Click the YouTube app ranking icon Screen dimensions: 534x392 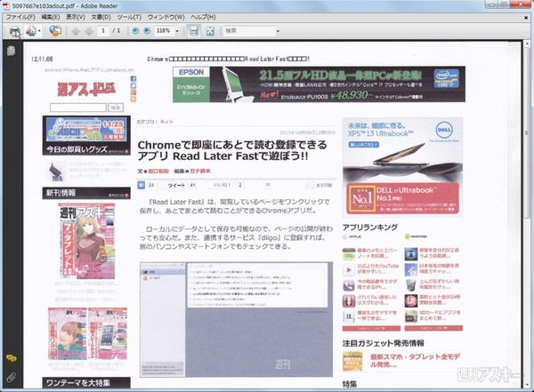(349, 270)
